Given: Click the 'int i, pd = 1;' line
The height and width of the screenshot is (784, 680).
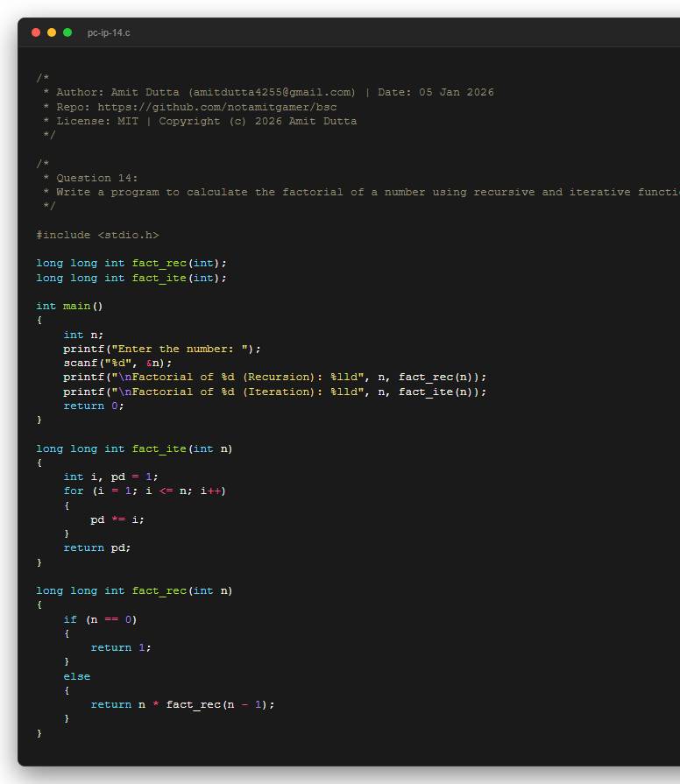Looking at the screenshot, I should [110, 477].
